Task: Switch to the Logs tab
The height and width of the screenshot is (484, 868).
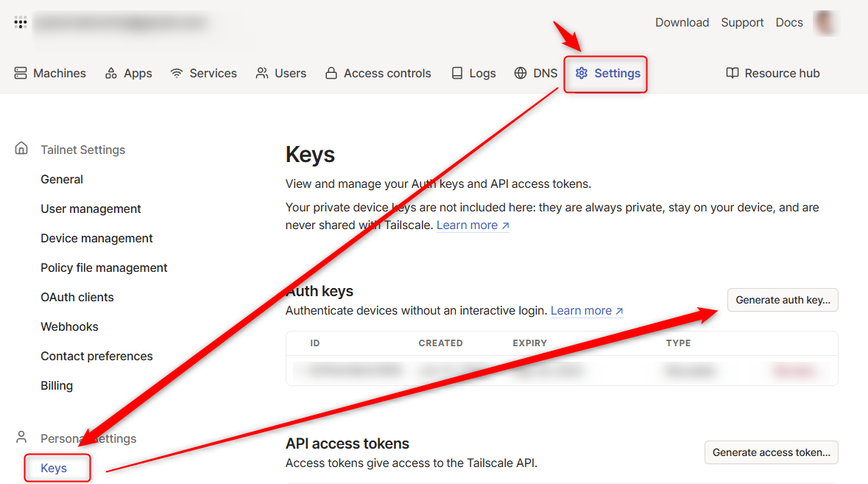Action: point(473,73)
